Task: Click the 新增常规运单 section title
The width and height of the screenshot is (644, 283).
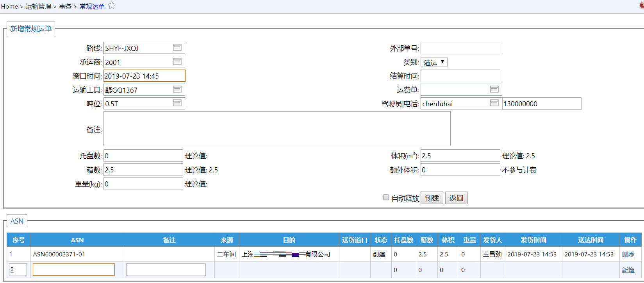Action: [31, 29]
